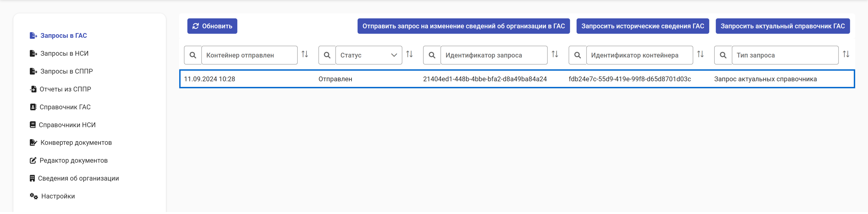Viewport: 868px width, 214px height.
Task: Focus the Идентификатор контейнера filter field
Action: 639,55
